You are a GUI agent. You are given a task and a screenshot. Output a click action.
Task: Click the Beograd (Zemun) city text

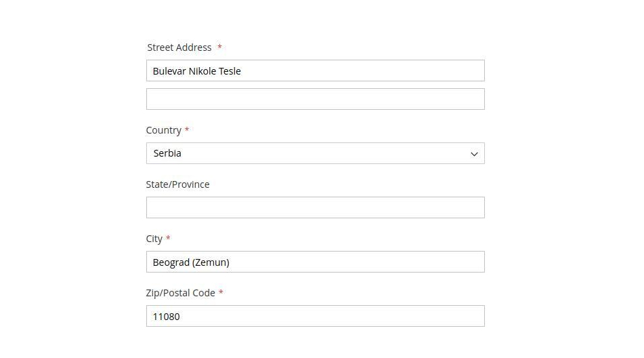[191, 262]
